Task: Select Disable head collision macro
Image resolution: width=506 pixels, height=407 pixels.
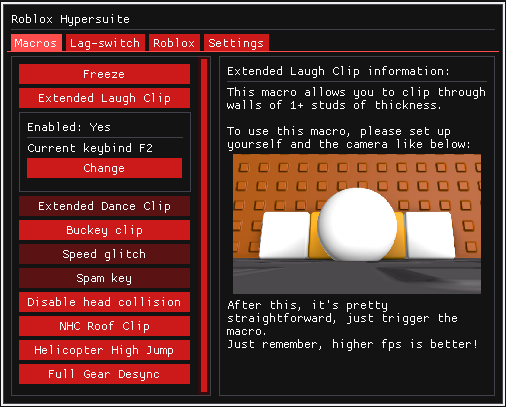Action: (104, 302)
